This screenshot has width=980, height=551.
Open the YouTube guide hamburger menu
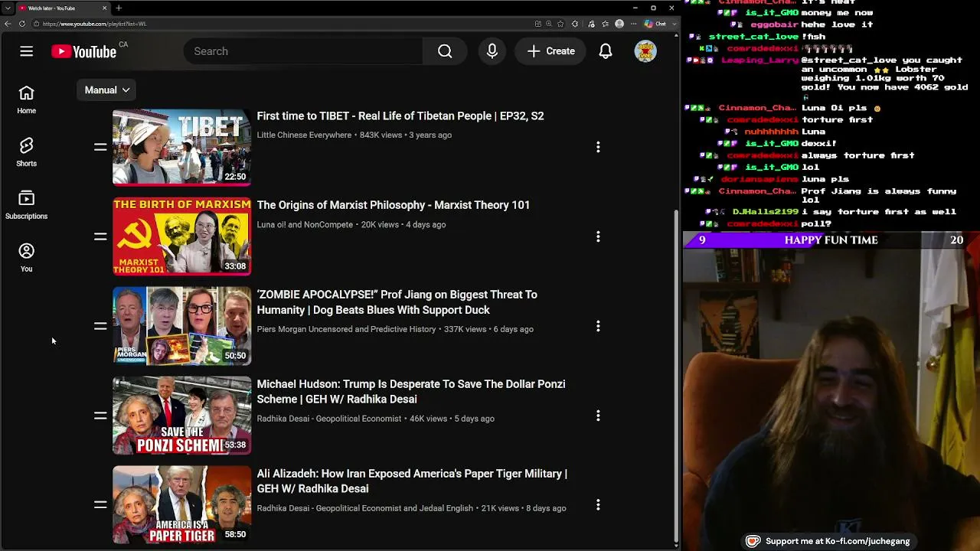pyautogui.click(x=26, y=51)
